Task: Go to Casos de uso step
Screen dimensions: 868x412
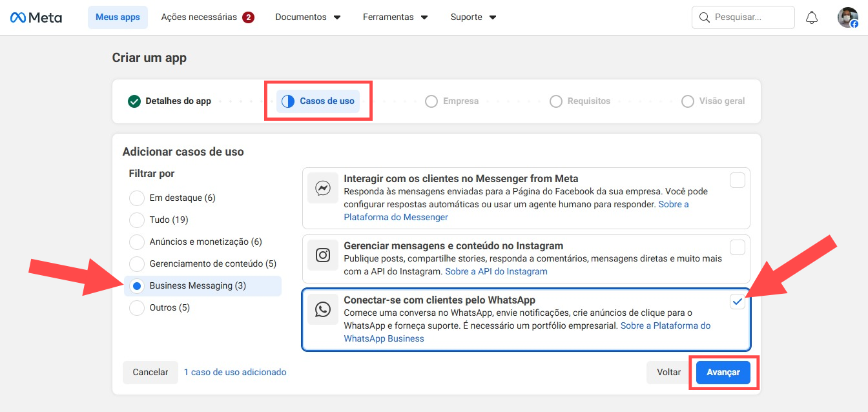Action: pos(318,101)
